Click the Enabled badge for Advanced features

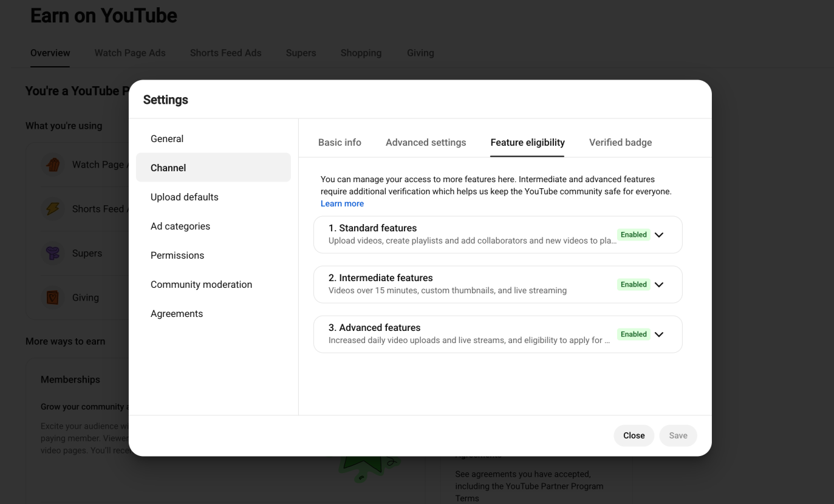pyautogui.click(x=634, y=335)
